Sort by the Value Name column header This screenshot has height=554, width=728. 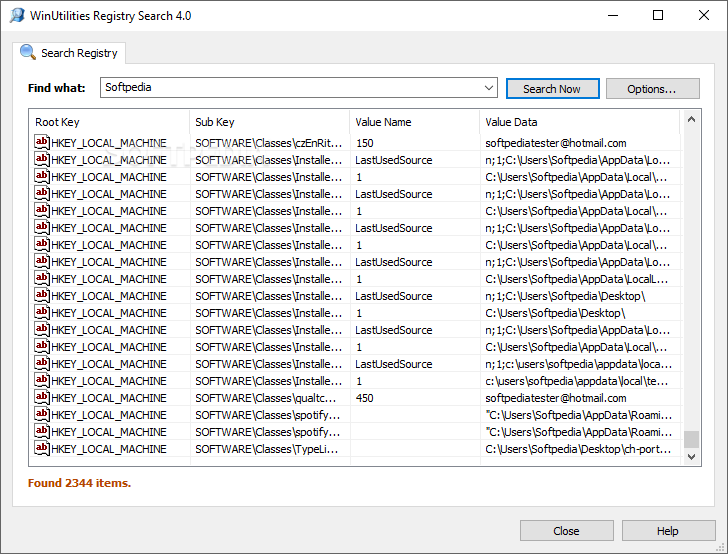coord(415,122)
